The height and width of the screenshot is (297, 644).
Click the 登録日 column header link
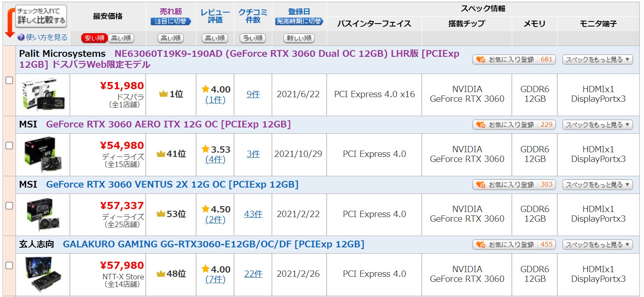pos(299,12)
